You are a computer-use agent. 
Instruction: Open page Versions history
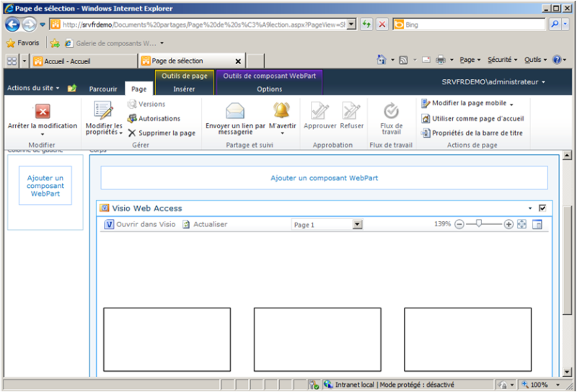click(146, 104)
